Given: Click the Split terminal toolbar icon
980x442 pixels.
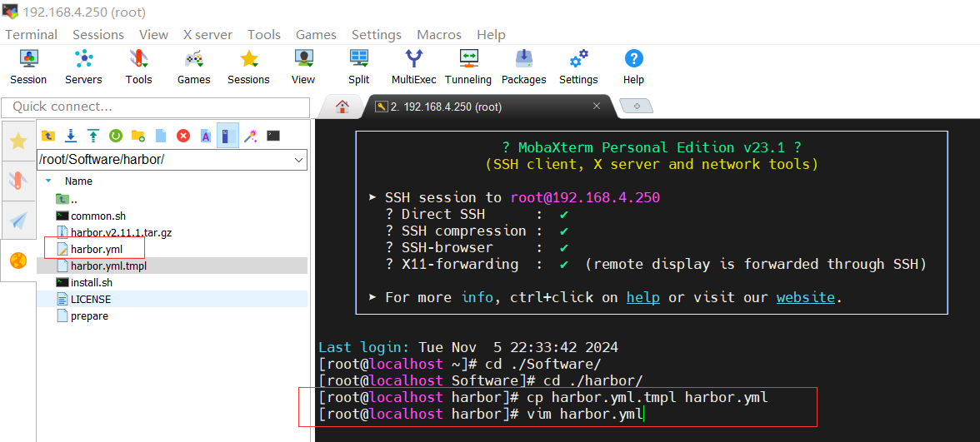Looking at the screenshot, I should click(x=359, y=67).
